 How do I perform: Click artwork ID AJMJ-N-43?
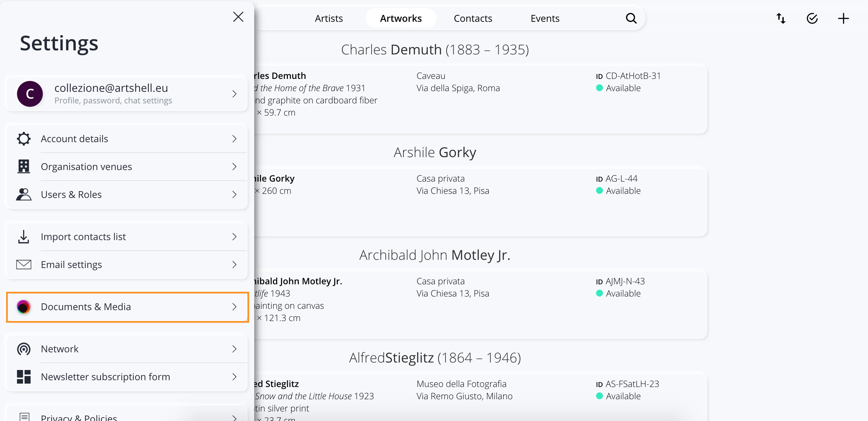click(x=620, y=281)
